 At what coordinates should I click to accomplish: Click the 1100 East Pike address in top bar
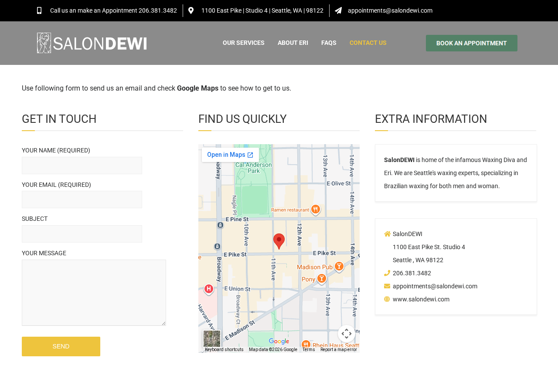click(262, 10)
